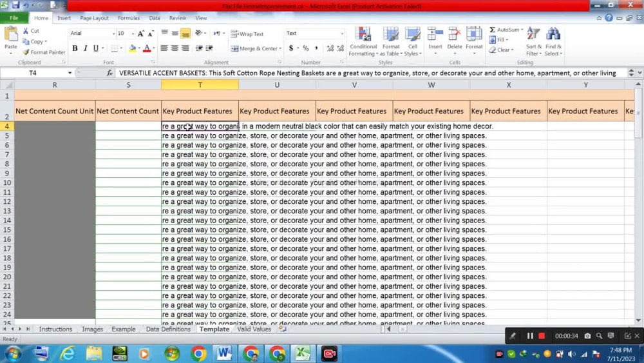
Task: Toggle italic formatting
Action: 86,48
